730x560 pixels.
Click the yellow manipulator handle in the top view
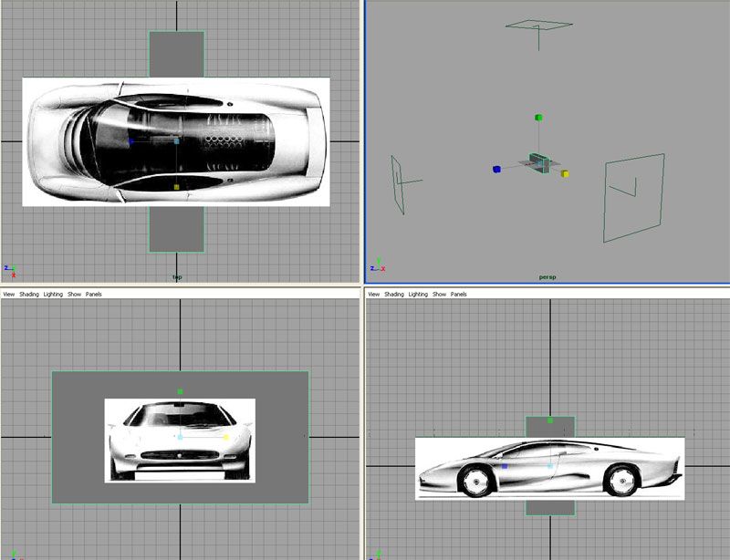point(176,187)
